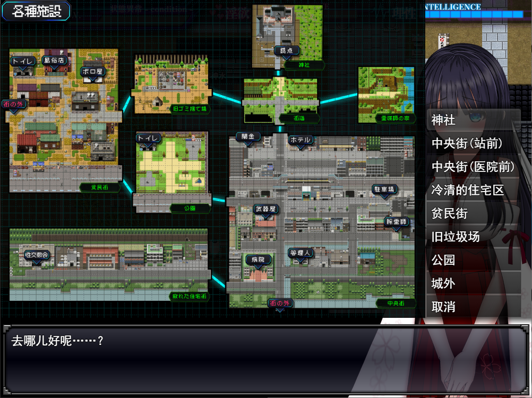
Task: Click the 取消 cancel option
Action: [473, 307]
